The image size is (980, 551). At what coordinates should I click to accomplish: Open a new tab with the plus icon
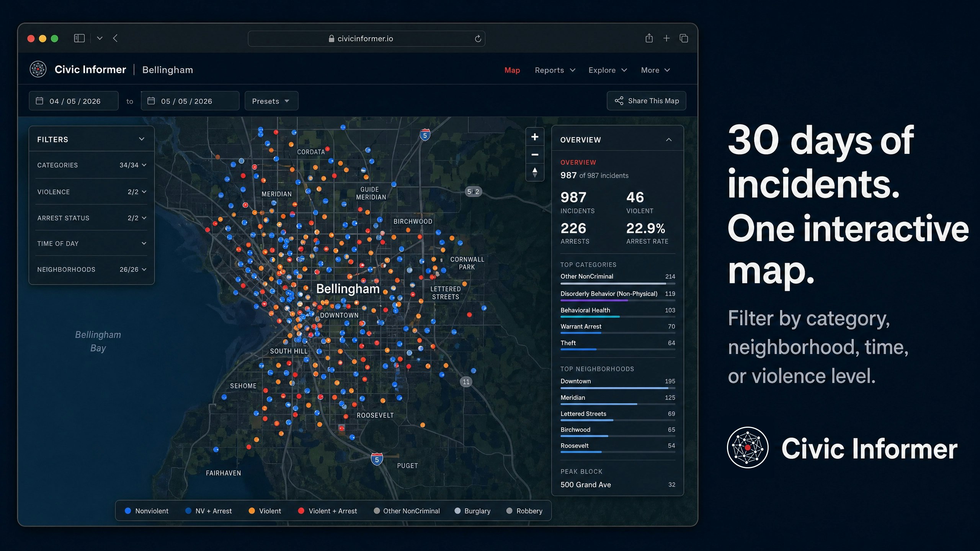coord(666,38)
